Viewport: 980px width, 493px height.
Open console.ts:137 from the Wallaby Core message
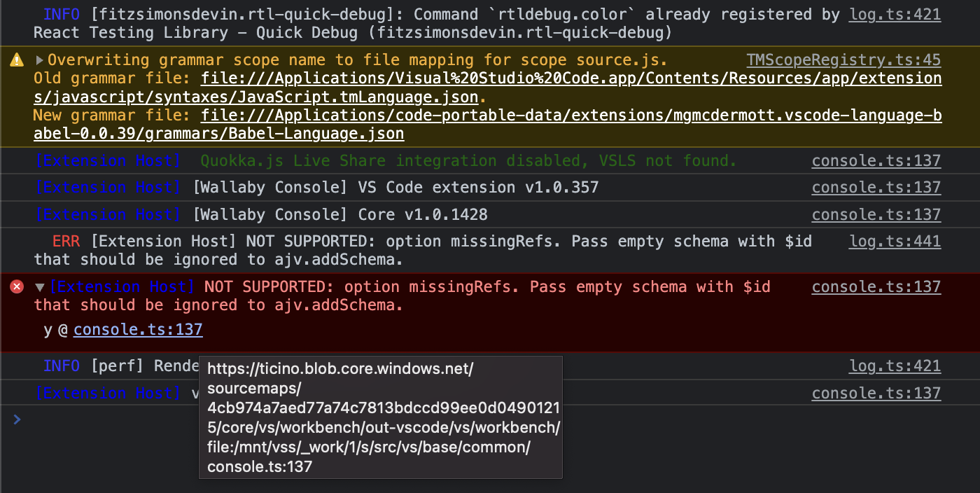pyautogui.click(x=876, y=214)
